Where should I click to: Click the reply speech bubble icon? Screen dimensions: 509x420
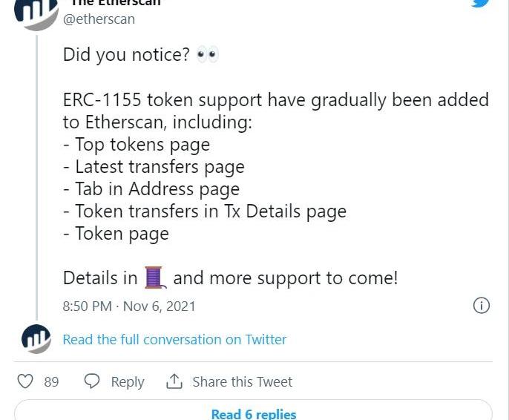pyautogui.click(x=92, y=381)
